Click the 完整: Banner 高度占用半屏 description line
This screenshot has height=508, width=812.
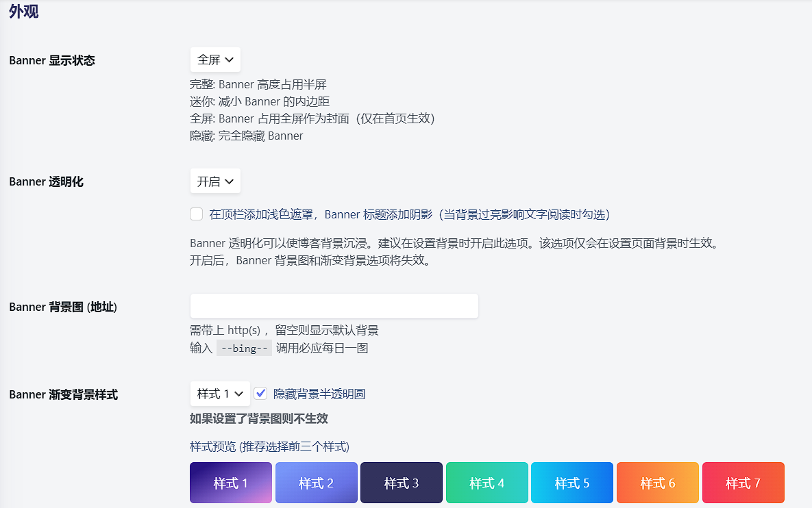point(258,84)
